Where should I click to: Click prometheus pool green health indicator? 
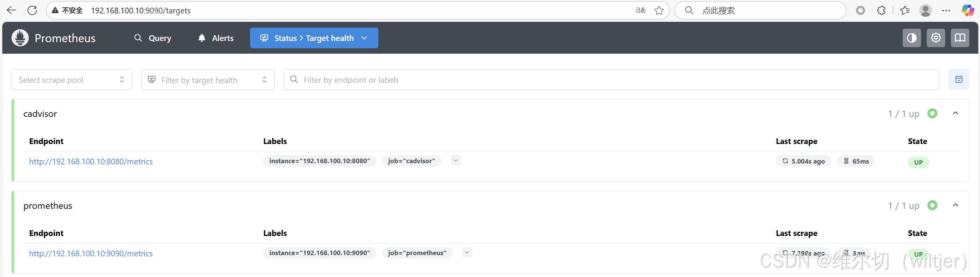tap(933, 205)
